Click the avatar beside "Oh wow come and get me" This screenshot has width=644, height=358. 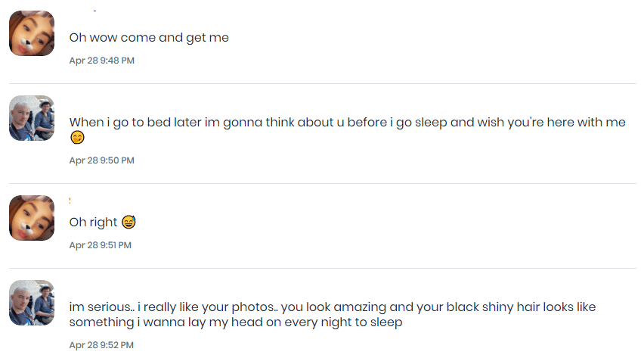tap(32, 33)
